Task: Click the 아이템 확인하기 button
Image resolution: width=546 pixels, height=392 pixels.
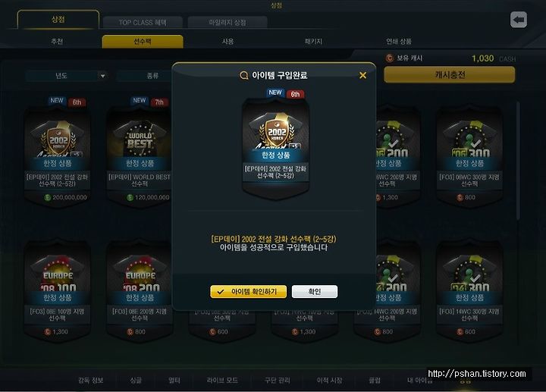Action: (248, 291)
